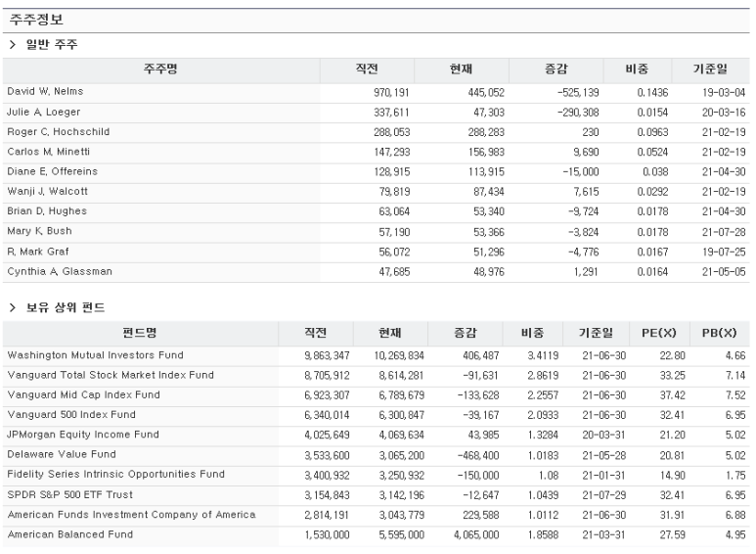Screen dimensions: 756x554
Task: Select Cynthia A. Glassman shareholder name
Action: [x=60, y=271]
